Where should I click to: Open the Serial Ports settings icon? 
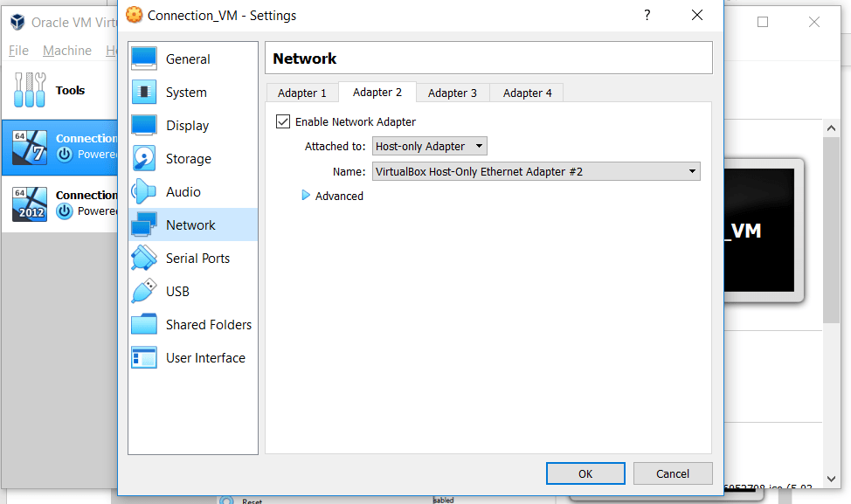click(144, 258)
